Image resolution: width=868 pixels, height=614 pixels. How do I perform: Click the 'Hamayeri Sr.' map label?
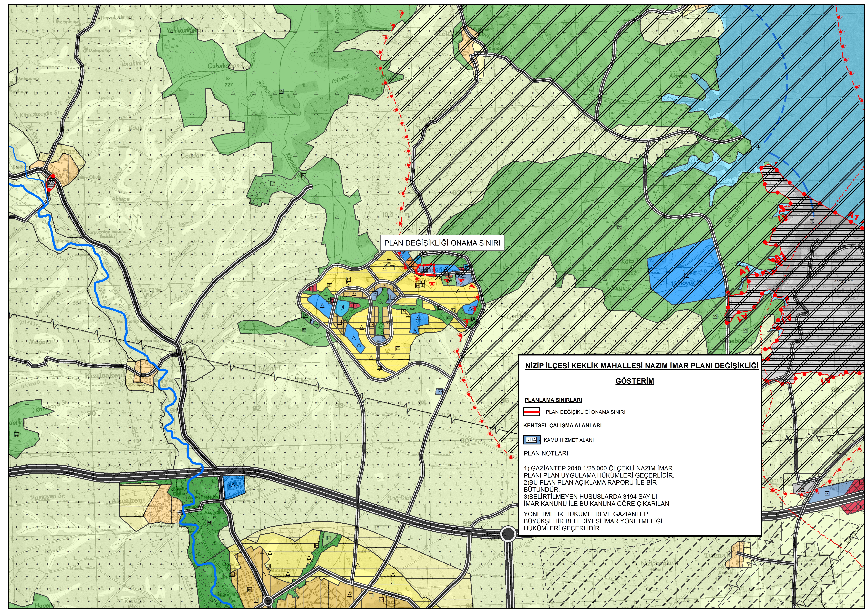click(x=48, y=497)
